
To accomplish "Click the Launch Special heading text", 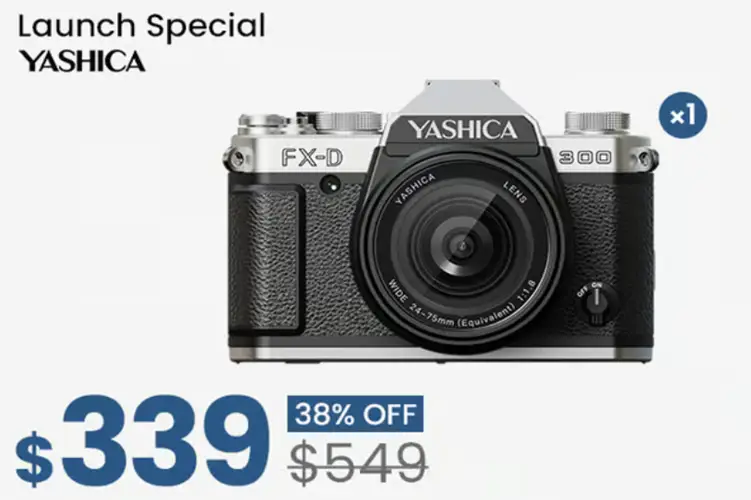I will pos(141,25).
